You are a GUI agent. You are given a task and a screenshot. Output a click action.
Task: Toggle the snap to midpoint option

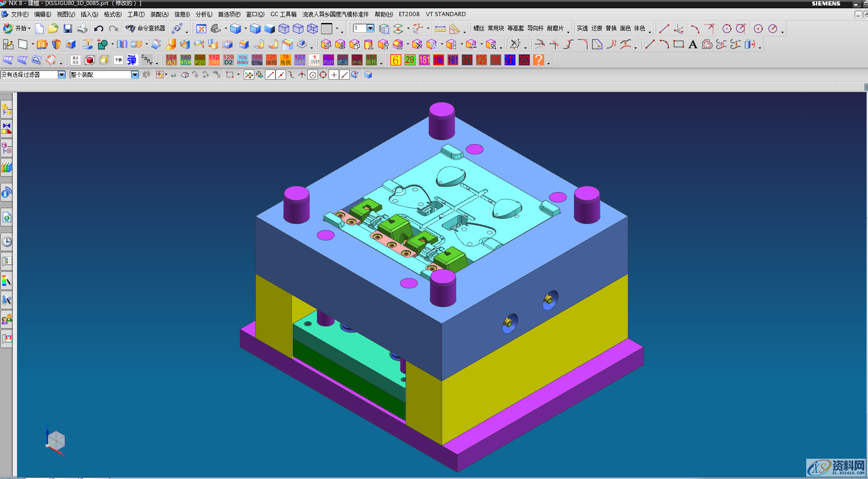point(281,75)
